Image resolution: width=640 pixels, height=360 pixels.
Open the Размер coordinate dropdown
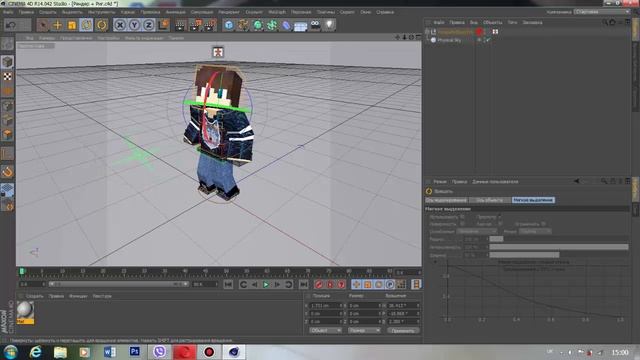[x=364, y=330]
